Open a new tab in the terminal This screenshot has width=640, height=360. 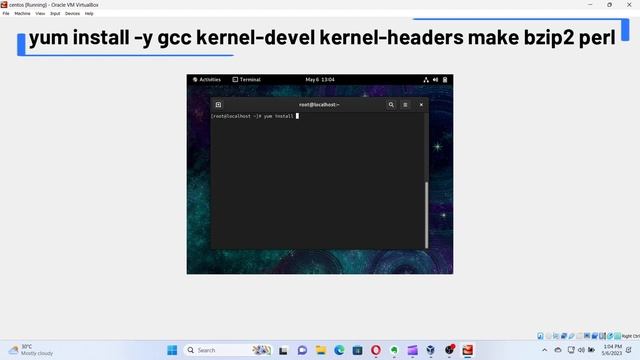pos(218,105)
